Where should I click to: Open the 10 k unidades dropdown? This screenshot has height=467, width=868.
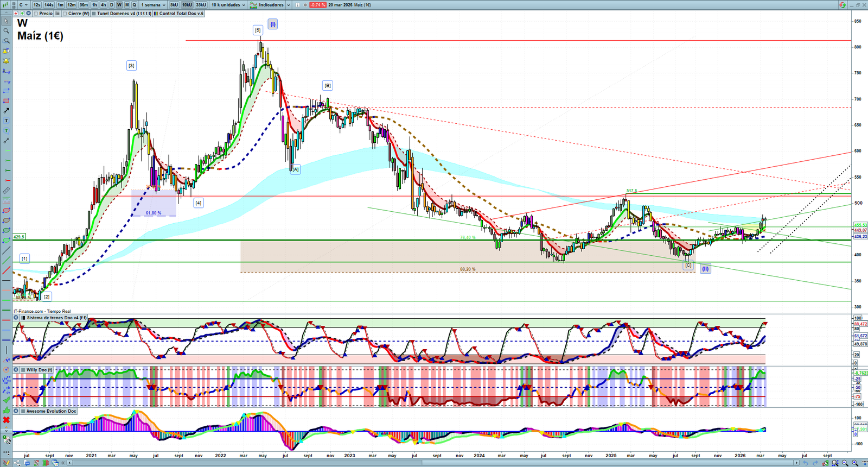pyautogui.click(x=228, y=5)
